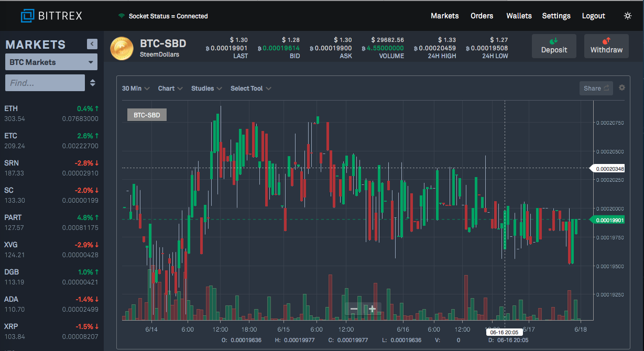Zoom out chart with minus button
The width and height of the screenshot is (644, 351).
click(354, 309)
